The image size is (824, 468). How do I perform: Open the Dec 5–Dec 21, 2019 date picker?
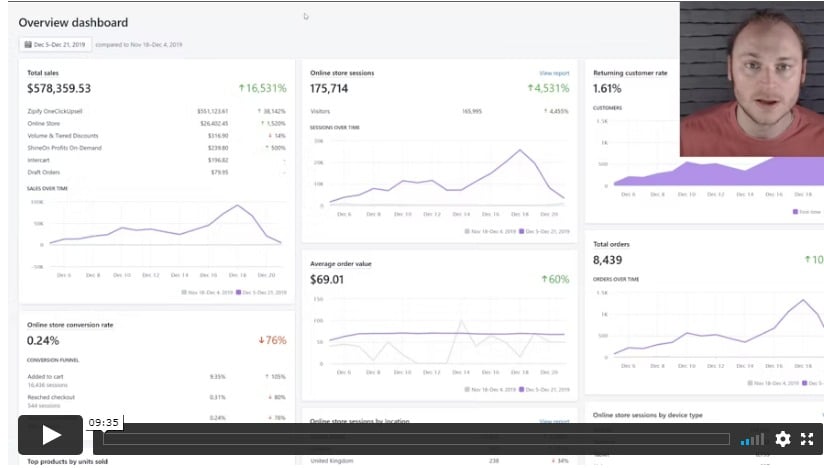coord(56,44)
